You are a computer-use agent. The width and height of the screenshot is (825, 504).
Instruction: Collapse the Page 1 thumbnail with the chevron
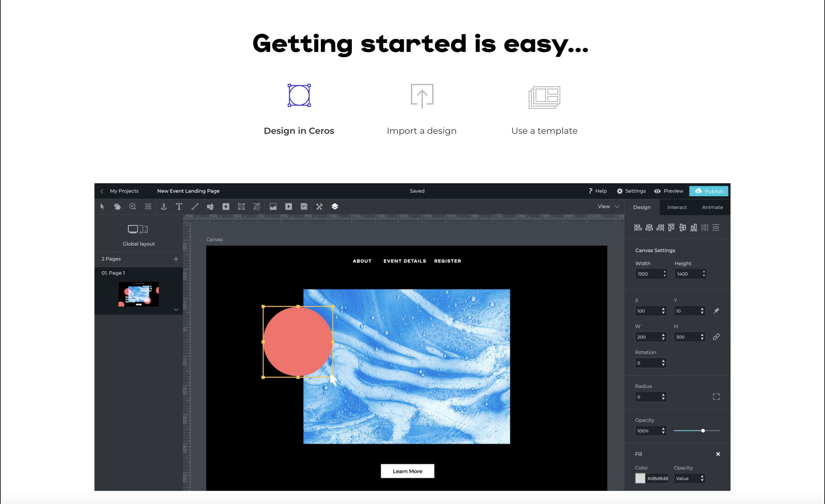(x=176, y=310)
